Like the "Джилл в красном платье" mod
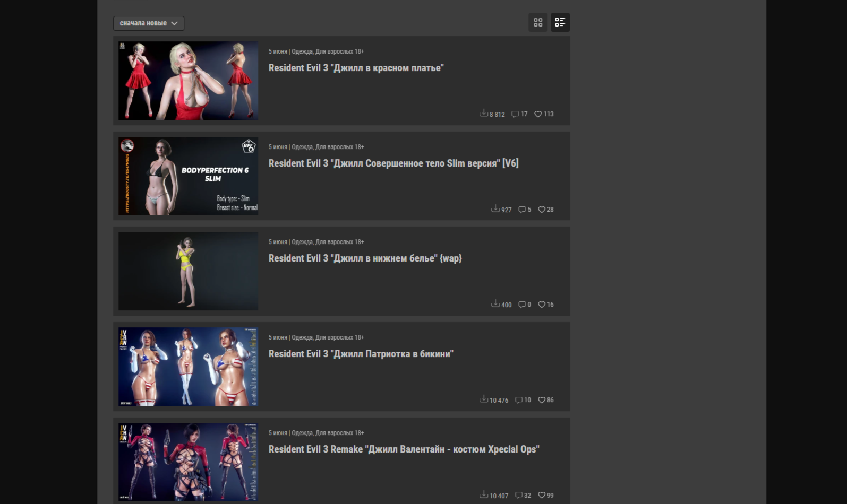The height and width of the screenshot is (504, 847). 538,114
